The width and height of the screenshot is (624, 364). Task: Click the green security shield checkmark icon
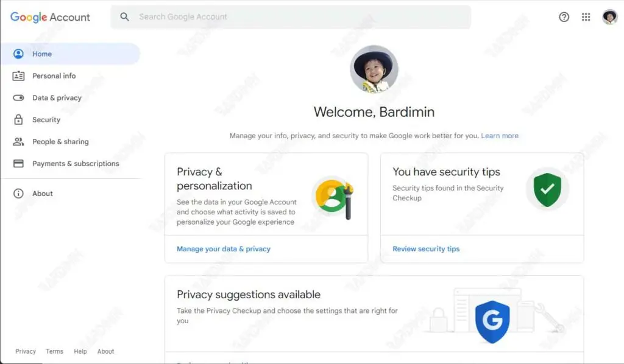547,189
